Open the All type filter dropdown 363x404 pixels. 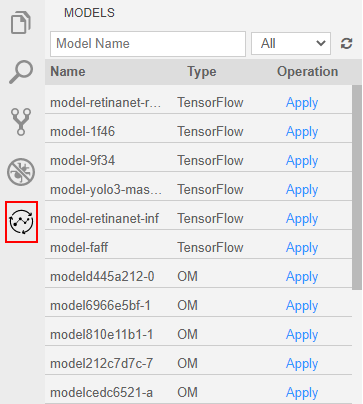pyautogui.click(x=291, y=43)
